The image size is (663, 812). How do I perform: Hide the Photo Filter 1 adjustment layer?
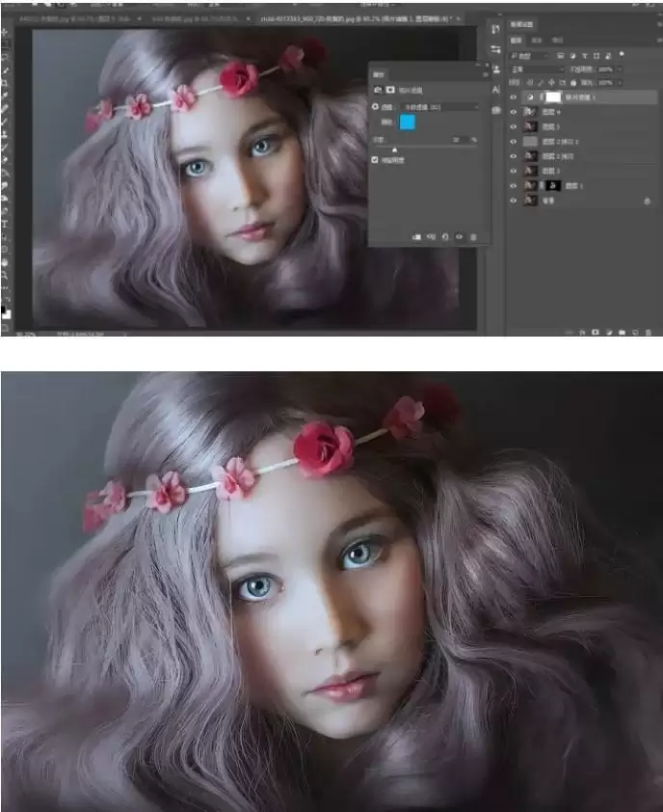coord(513,98)
